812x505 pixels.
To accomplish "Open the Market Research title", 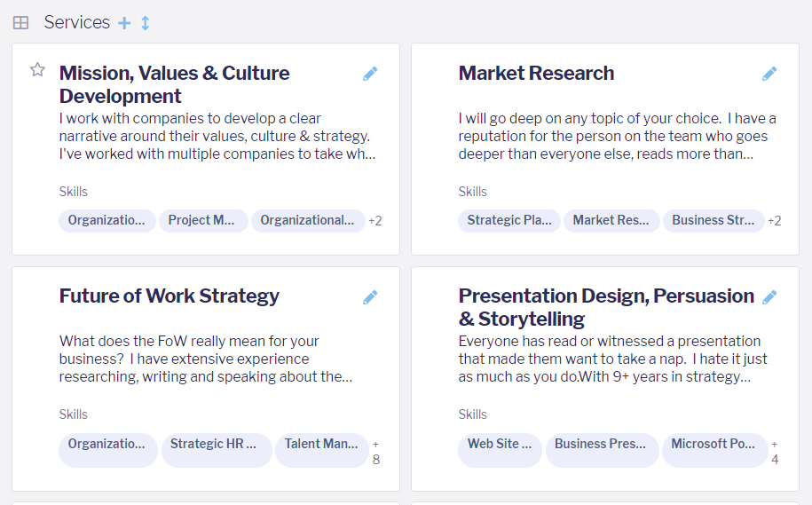I will pos(536,74).
